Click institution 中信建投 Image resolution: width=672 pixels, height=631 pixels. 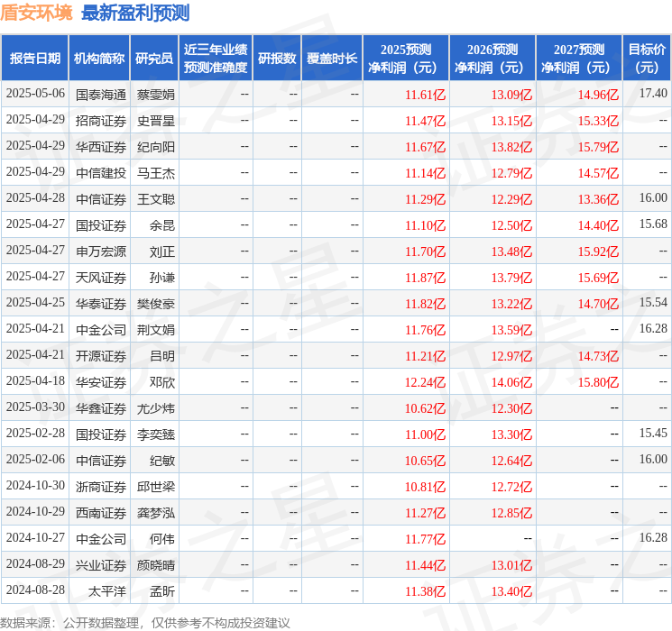[x=101, y=173]
